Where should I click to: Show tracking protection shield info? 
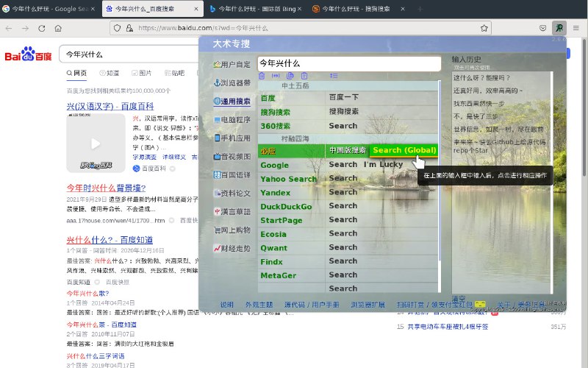click(x=117, y=28)
